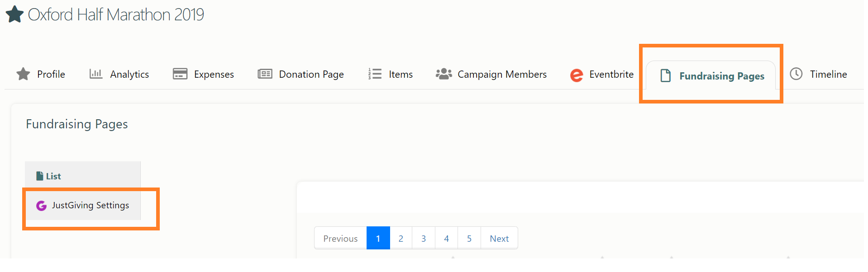Click the JustGiving logo icon
868x272 pixels.
click(42, 206)
